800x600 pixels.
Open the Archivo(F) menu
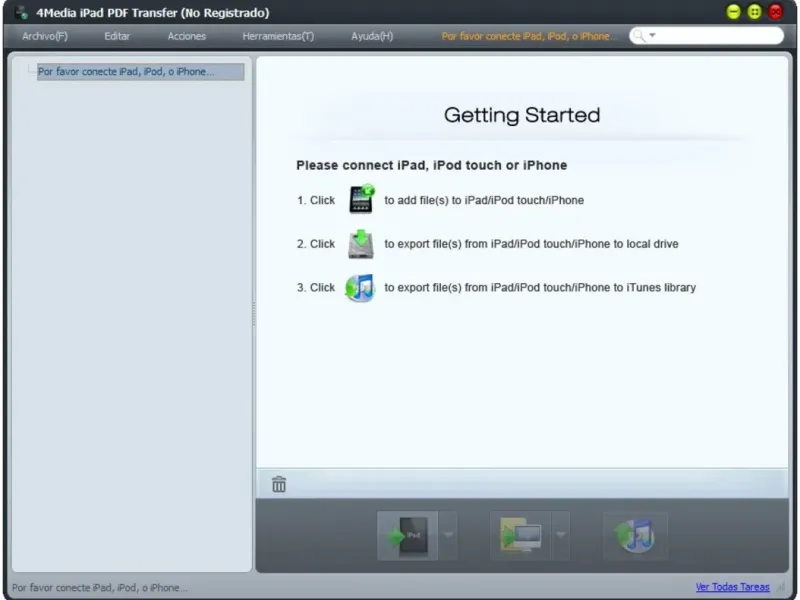[x=45, y=36]
